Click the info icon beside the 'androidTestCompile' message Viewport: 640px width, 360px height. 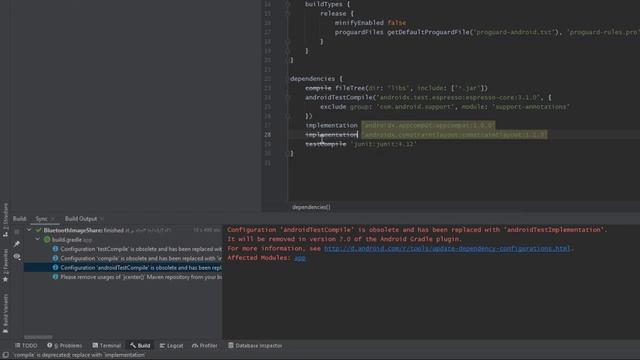pyautogui.click(x=55, y=267)
